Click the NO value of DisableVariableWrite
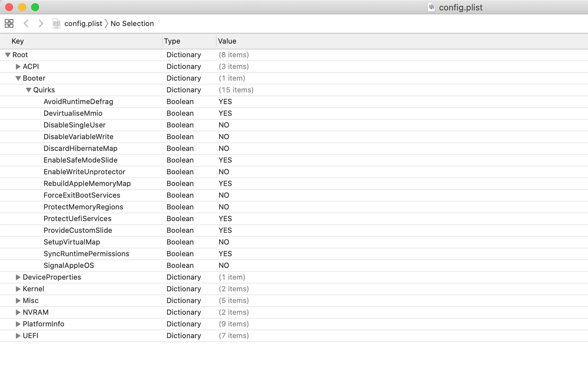This screenshot has width=588, height=368. 224,137
